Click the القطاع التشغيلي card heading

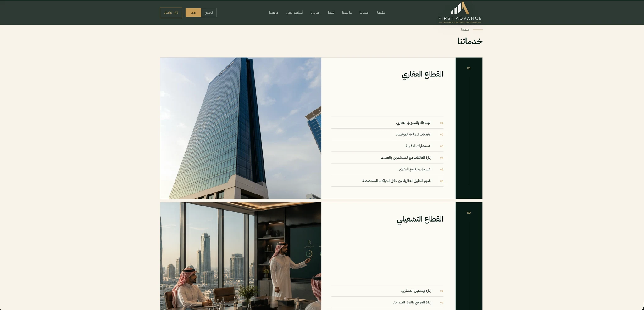tap(420, 219)
